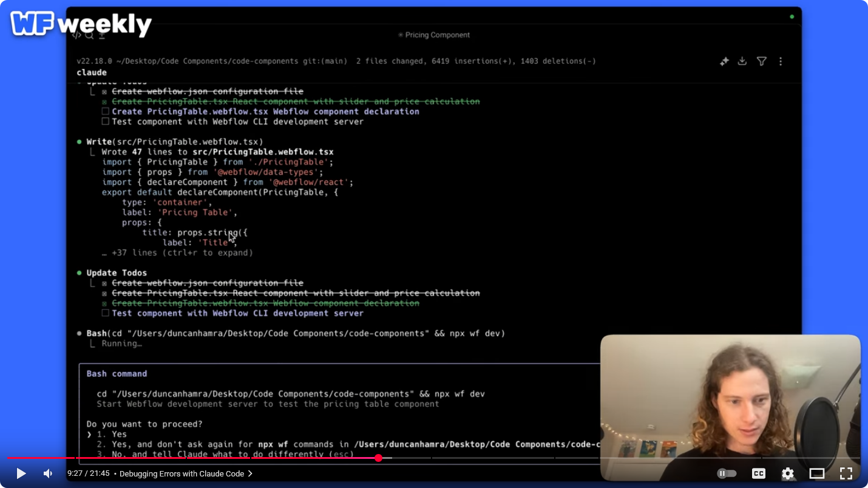Viewport: 868px width, 488px height.
Task: Toggle checkbox of white struck-through 'Create PricingTable.tsx React' todo
Action: click(105, 293)
